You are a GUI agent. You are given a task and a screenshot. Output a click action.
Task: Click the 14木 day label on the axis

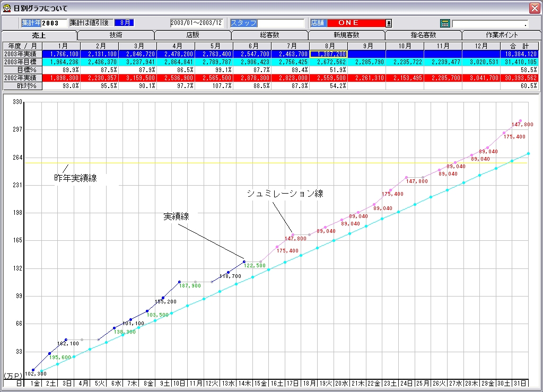[x=244, y=384]
